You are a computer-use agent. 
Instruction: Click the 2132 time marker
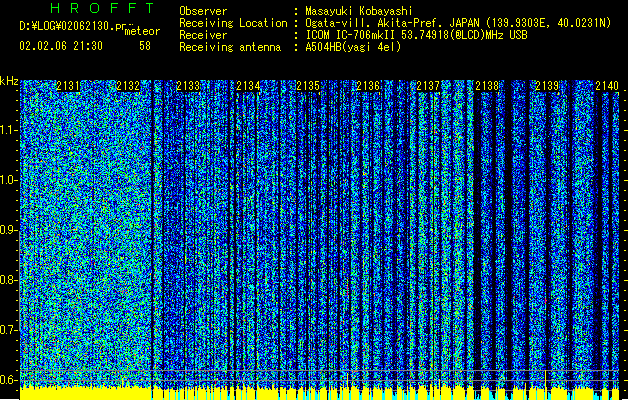(x=128, y=86)
